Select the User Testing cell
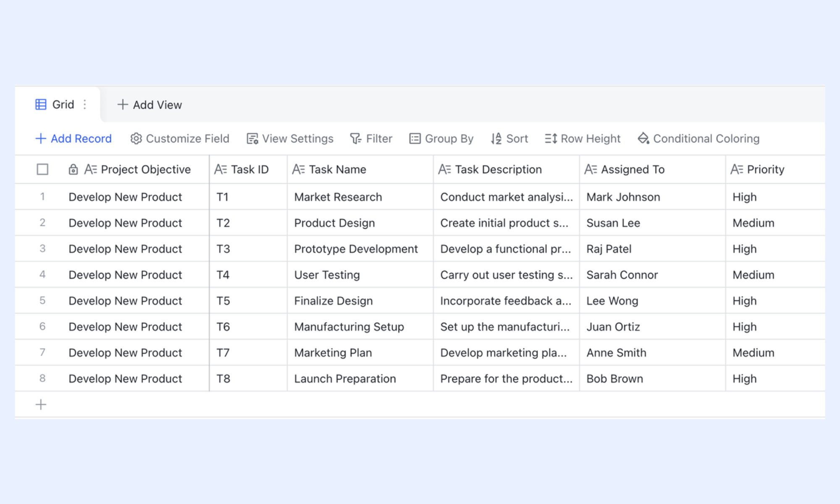Image resolution: width=840 pixels, height=504 pixels. coord(360,275)
